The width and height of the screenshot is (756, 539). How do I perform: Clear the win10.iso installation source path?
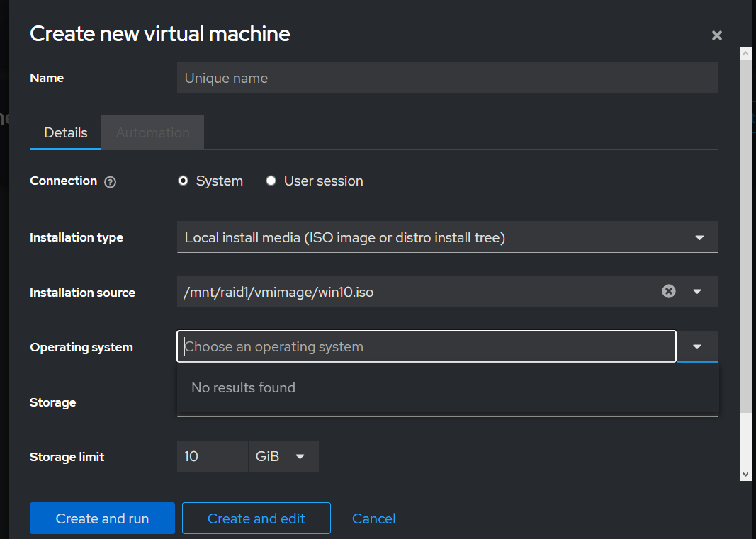(668, 291)
